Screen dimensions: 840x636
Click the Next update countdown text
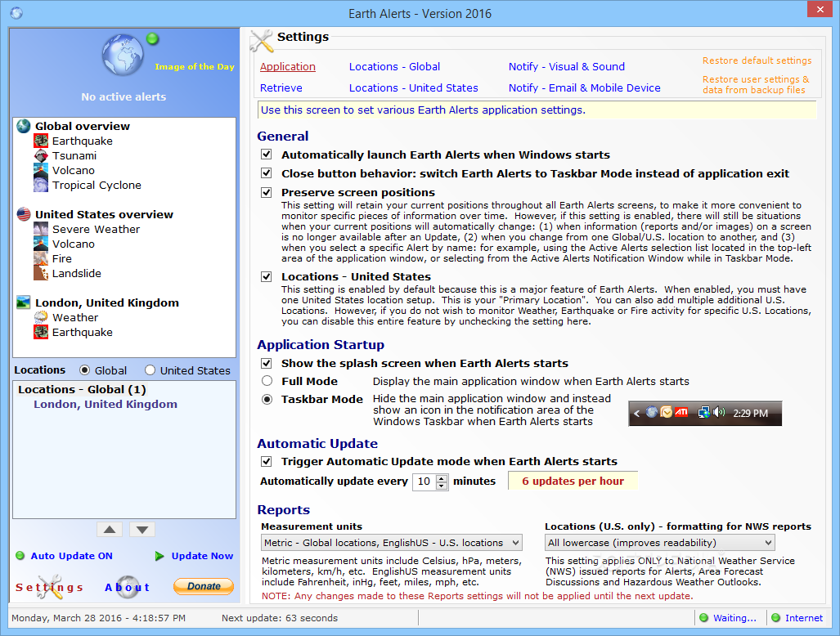coord(280,618)
